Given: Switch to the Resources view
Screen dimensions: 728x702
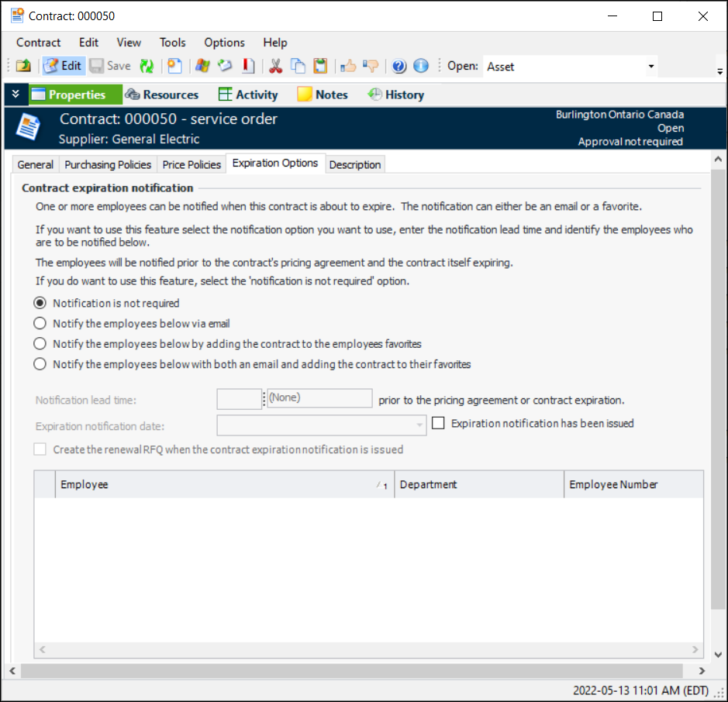Looking at the screenshot, I should pos(162,95).
